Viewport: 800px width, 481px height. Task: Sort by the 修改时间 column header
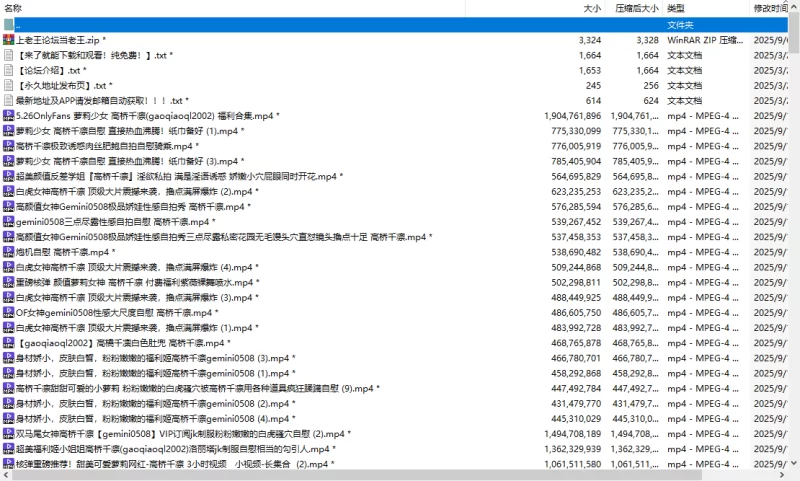769,8
